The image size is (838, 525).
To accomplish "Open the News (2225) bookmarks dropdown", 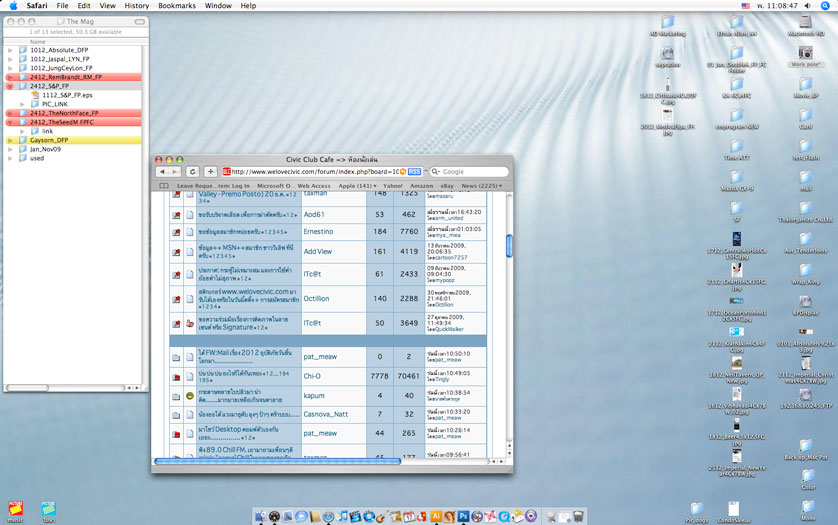I will point(482,186).
